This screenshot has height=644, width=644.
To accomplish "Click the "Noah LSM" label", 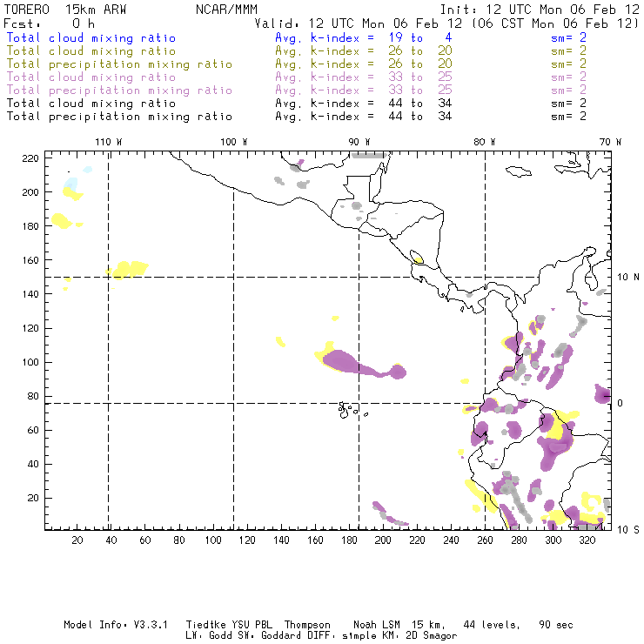I will click(x=377, y=625).
